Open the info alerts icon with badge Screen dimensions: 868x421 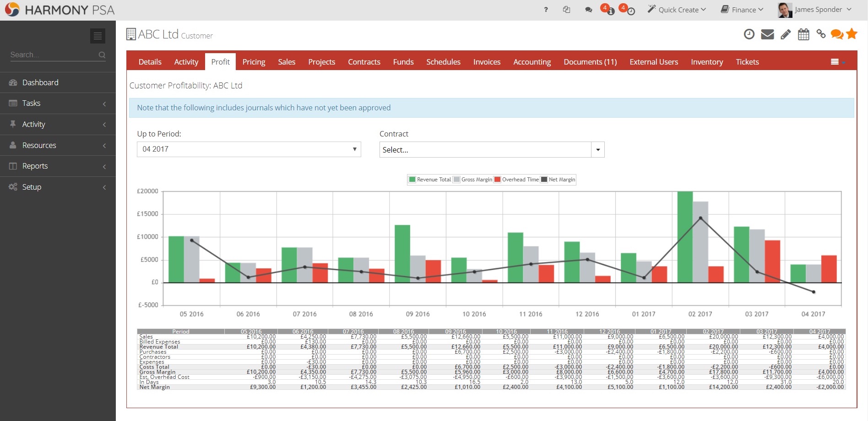608,9
